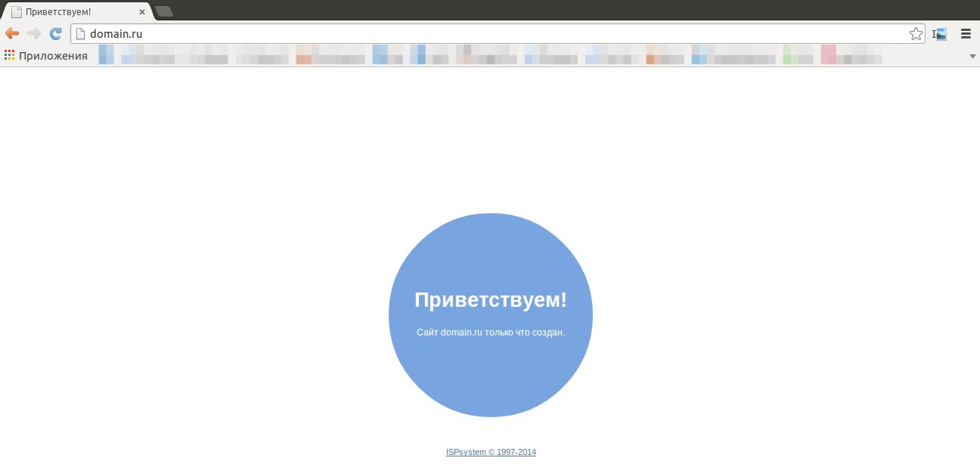Open a new tab with the tab button
980x467 pixels.
[164, 11]
